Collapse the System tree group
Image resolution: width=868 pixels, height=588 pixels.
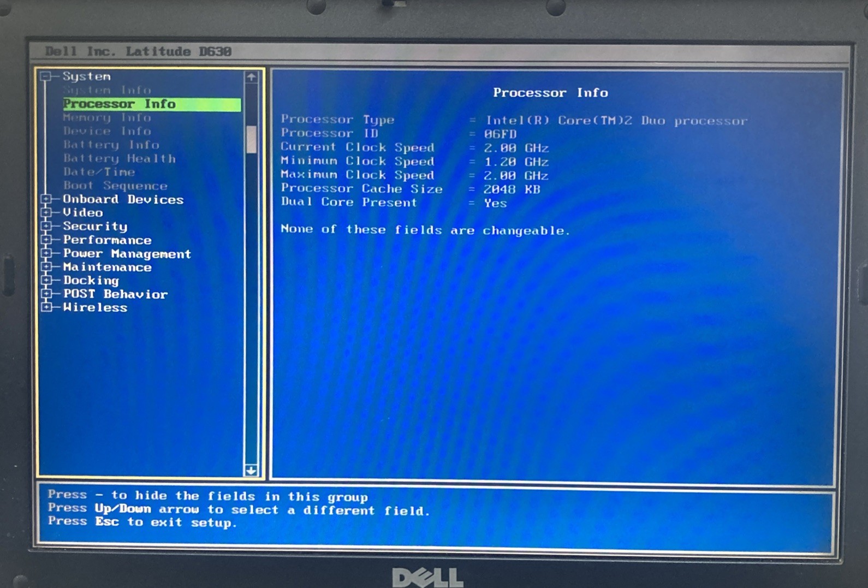pyautogui.click(x=46, y=76)
